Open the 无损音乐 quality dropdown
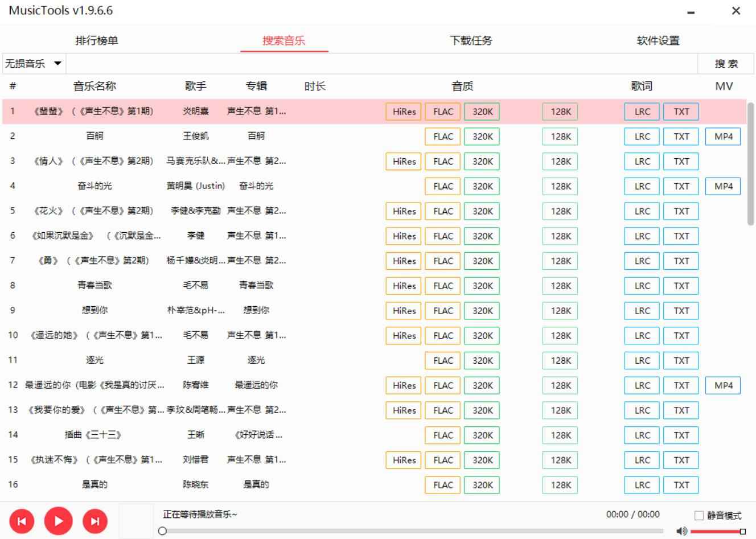 point(32,64)
